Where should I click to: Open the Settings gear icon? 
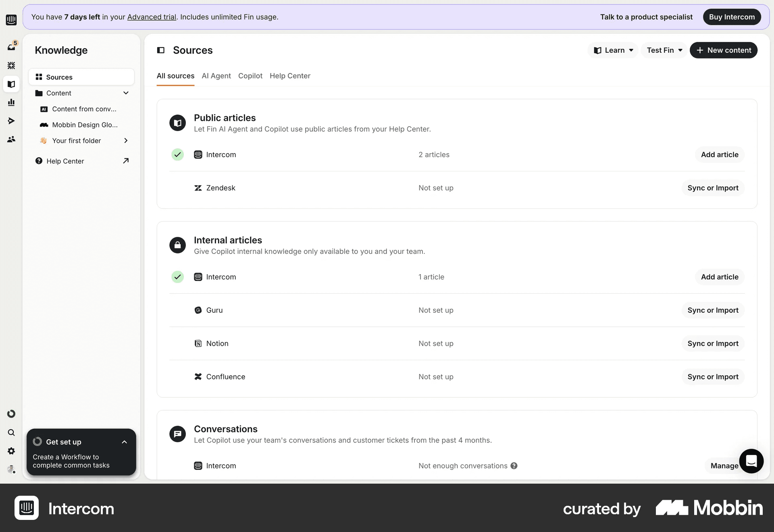(x=11, y=451)
